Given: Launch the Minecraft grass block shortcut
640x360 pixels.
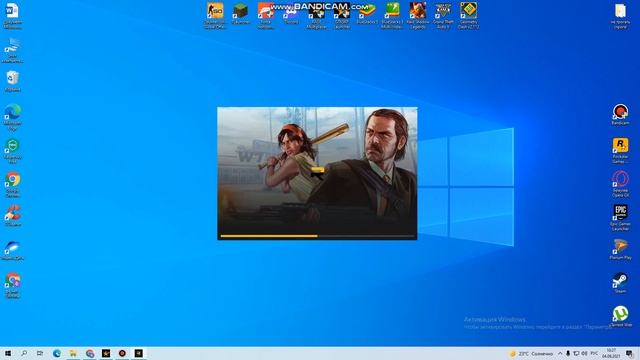Looking at the screenshot, I should (x=240, y=13).
